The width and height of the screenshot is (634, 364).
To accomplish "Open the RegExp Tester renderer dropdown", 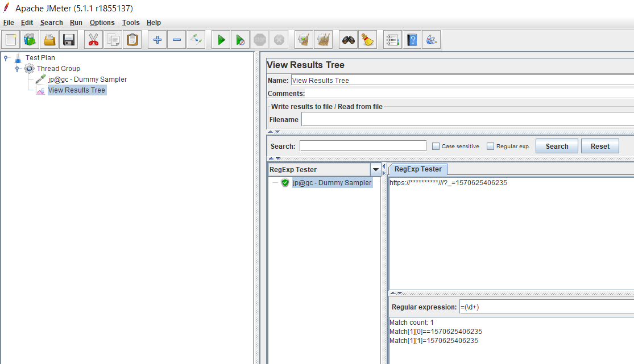I will pos(375,170).
